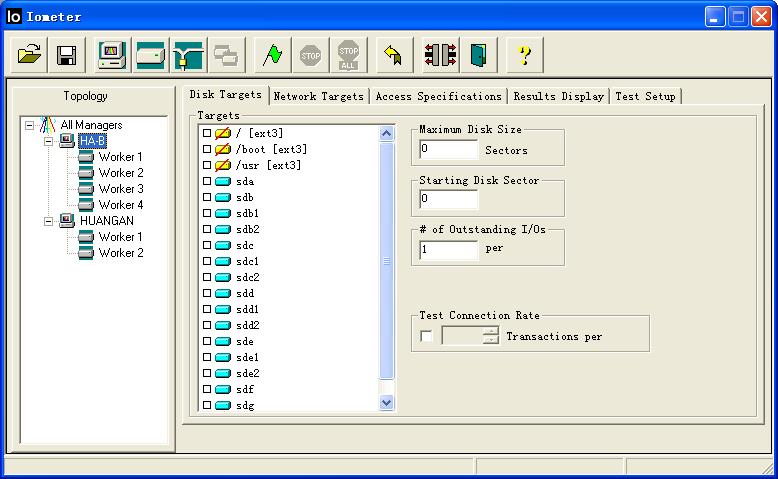Add a new network worker from the toolbar

point(187,55)
